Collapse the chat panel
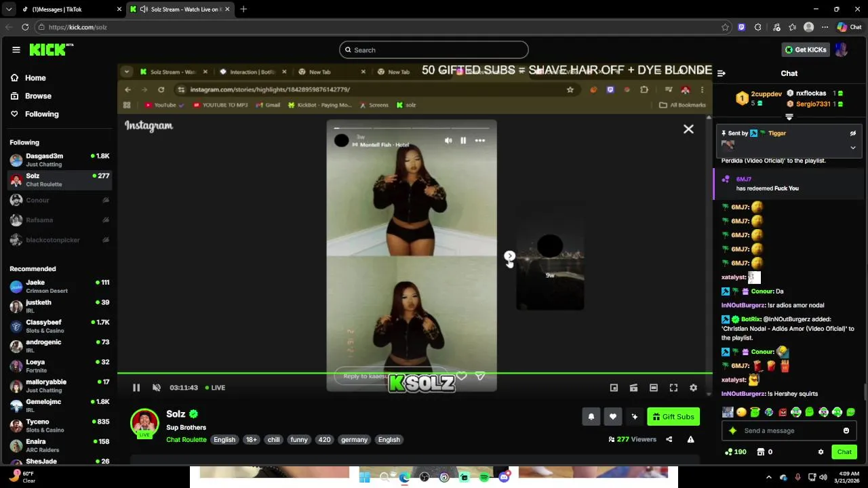Viewport: 868px width, 488px height. [722, 73]
